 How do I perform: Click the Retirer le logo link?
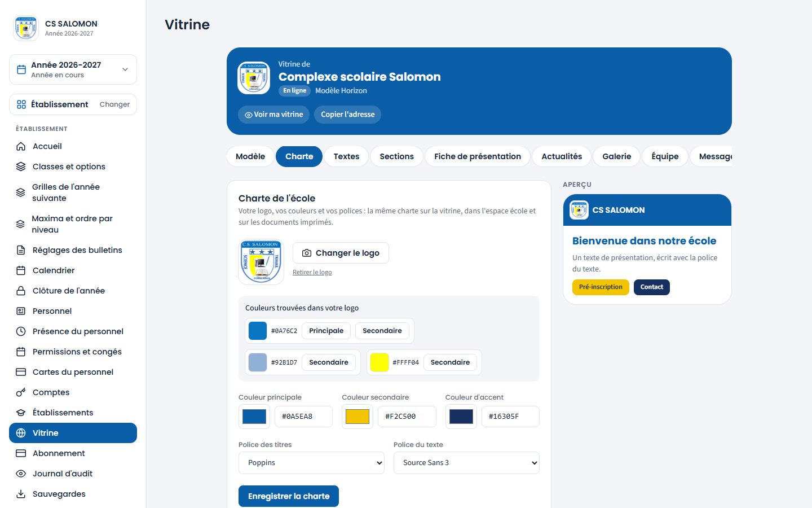click(x=312, y=272)
